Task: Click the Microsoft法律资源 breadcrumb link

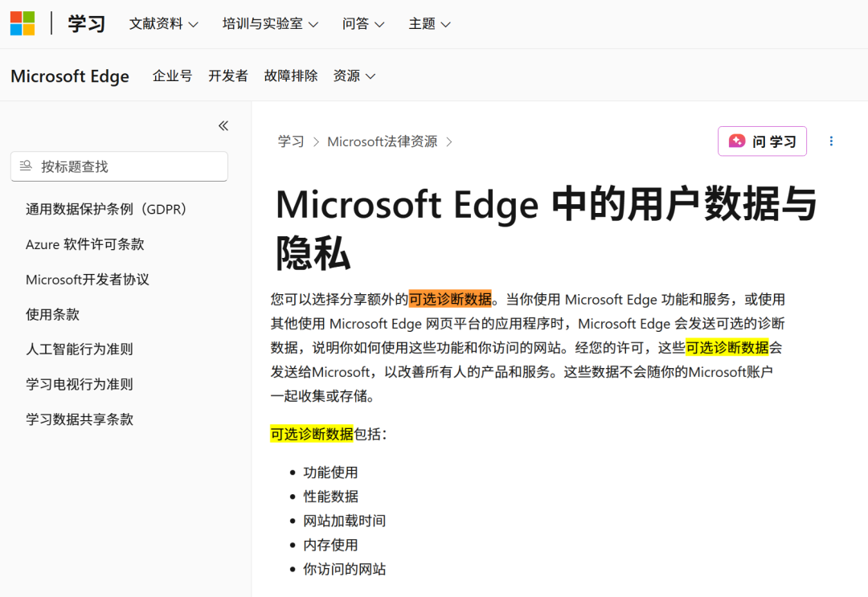Action: 382,141
